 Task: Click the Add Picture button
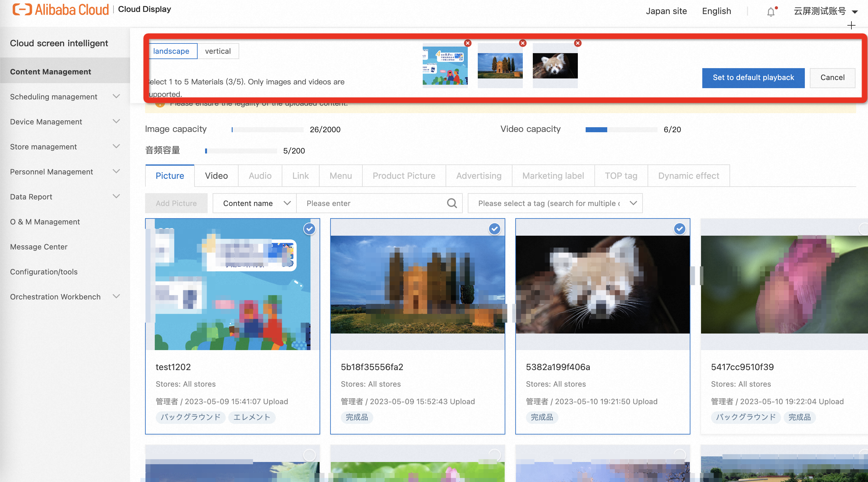pyautogui.click(x=176, y=203)
